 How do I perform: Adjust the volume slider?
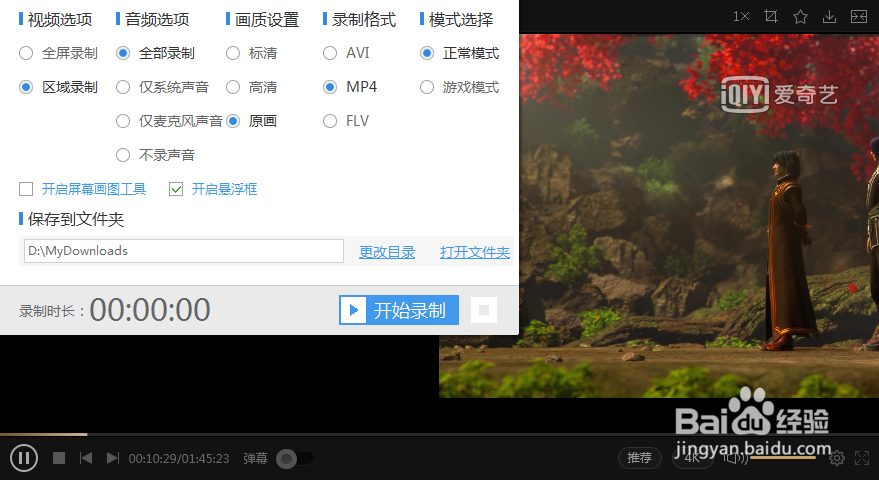pos(783,458)
